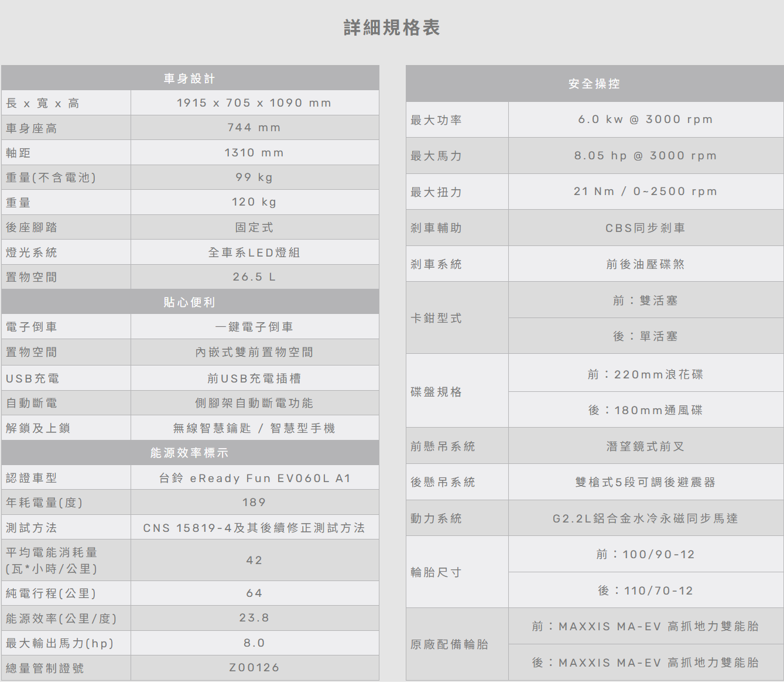The image size is (784, 683).
Task: Select the 車身設計 section header
Action: tap(190, 78)
